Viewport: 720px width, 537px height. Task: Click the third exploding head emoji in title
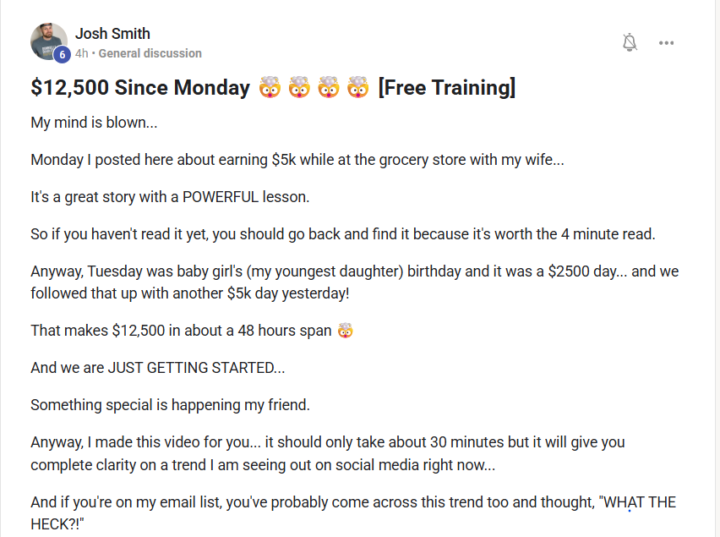click(x=328, y=88)
